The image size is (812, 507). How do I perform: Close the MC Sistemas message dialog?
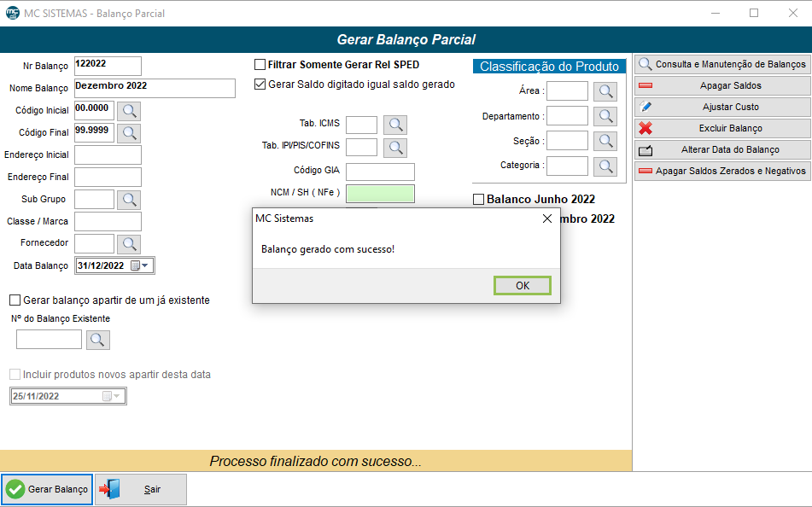547,219
